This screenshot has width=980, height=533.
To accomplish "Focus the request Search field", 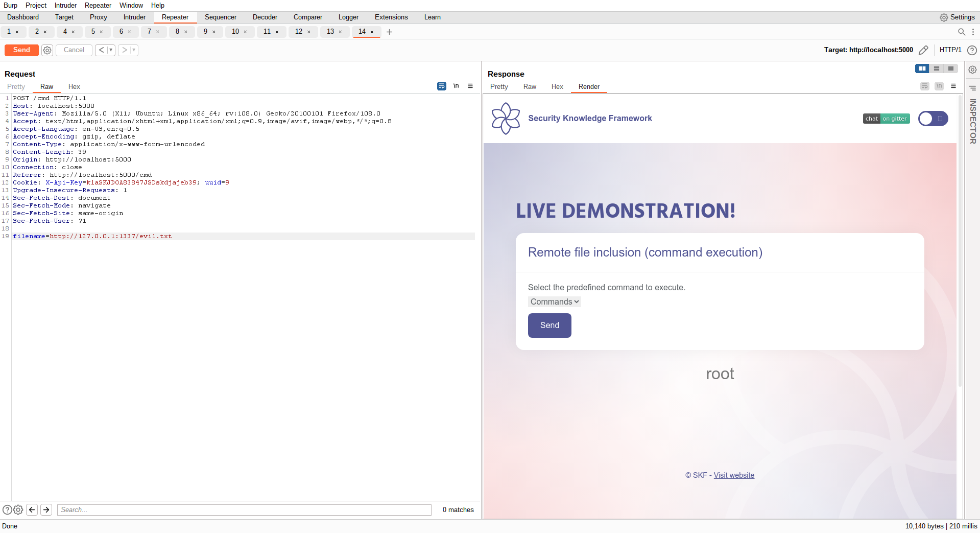I will [244, 509].
